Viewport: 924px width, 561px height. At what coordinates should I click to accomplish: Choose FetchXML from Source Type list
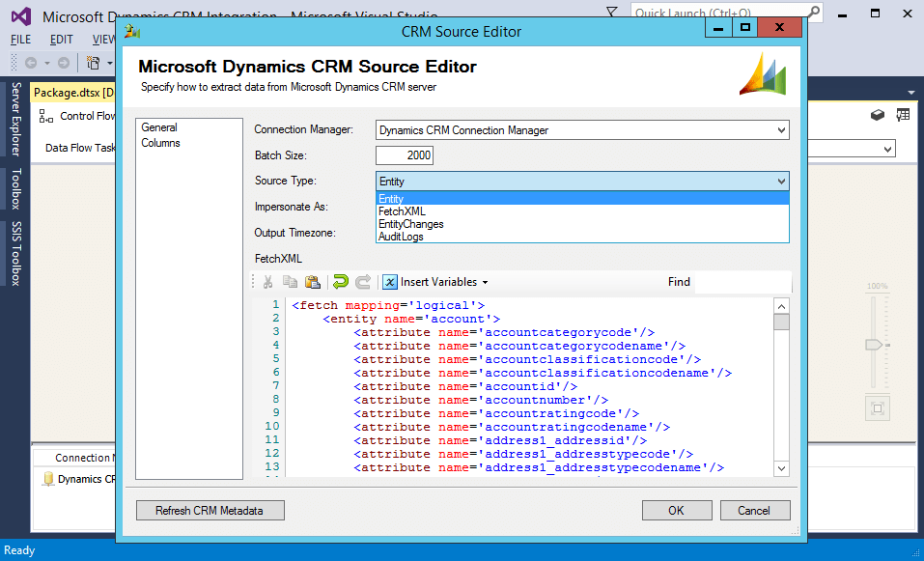click(x=582, y=210)
